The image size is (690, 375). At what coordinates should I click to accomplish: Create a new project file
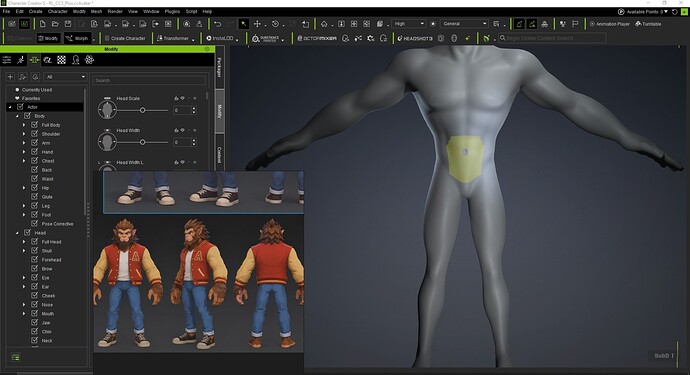tap(42, 24)
